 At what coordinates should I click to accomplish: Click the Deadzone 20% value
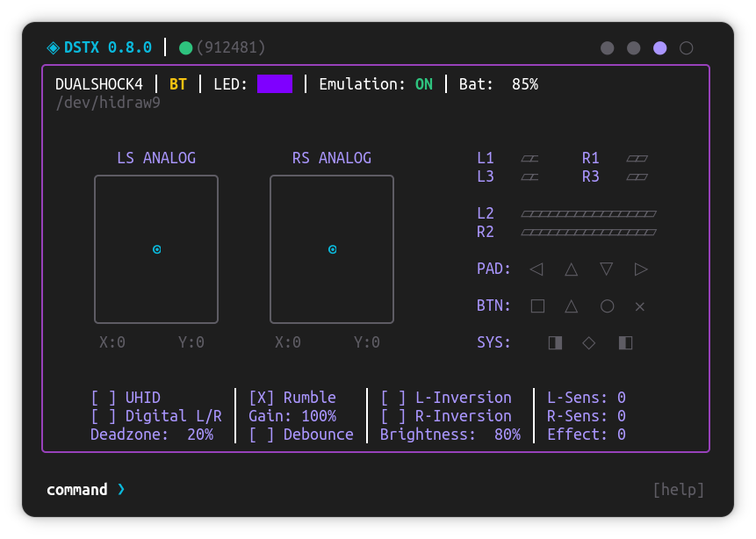[x=200, y=435]
